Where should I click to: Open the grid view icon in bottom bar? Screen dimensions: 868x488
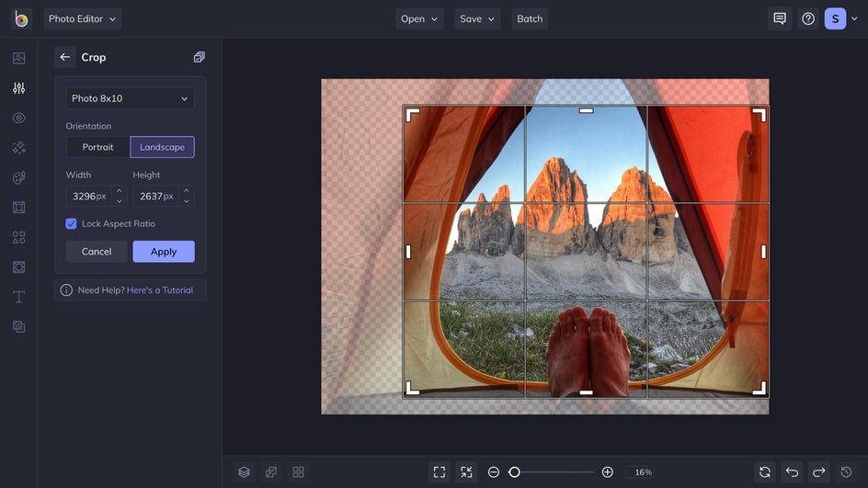pyautogui.click(x=298, y=472)
